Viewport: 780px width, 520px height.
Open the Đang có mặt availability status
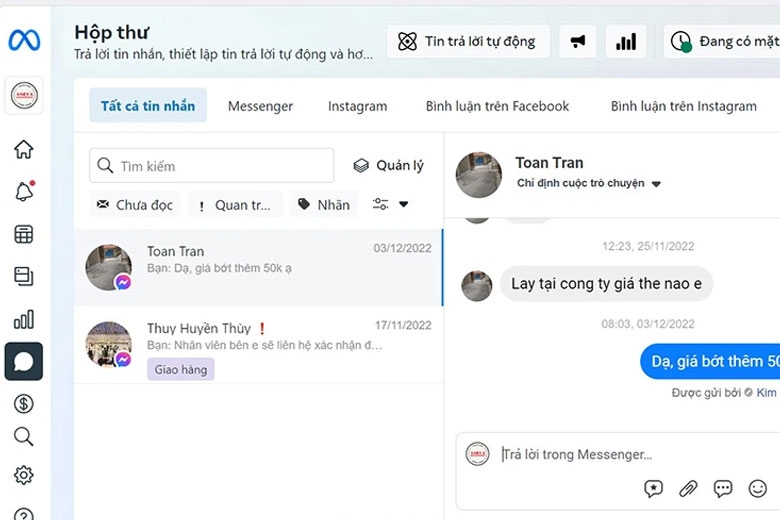(x=722, y=41)
